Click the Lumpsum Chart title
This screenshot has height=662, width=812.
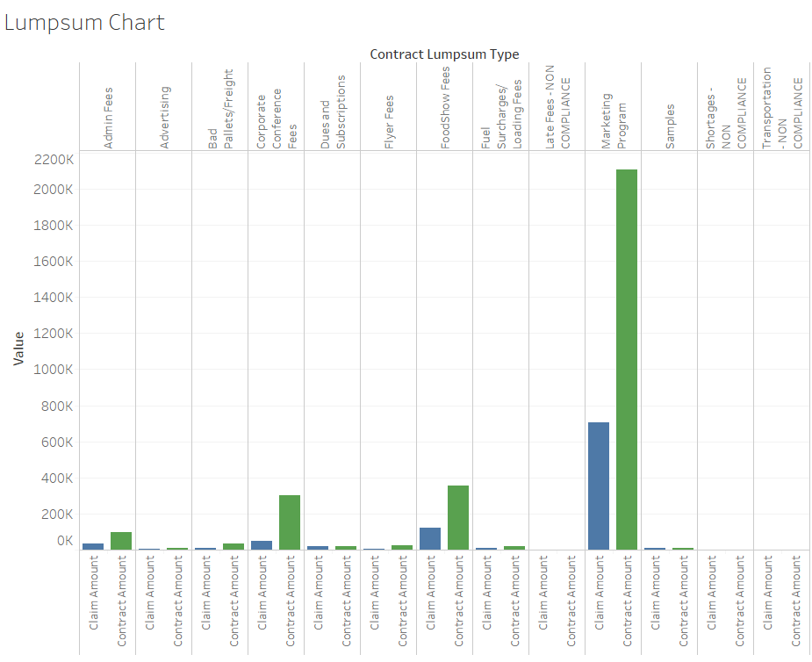coord(84,23)
